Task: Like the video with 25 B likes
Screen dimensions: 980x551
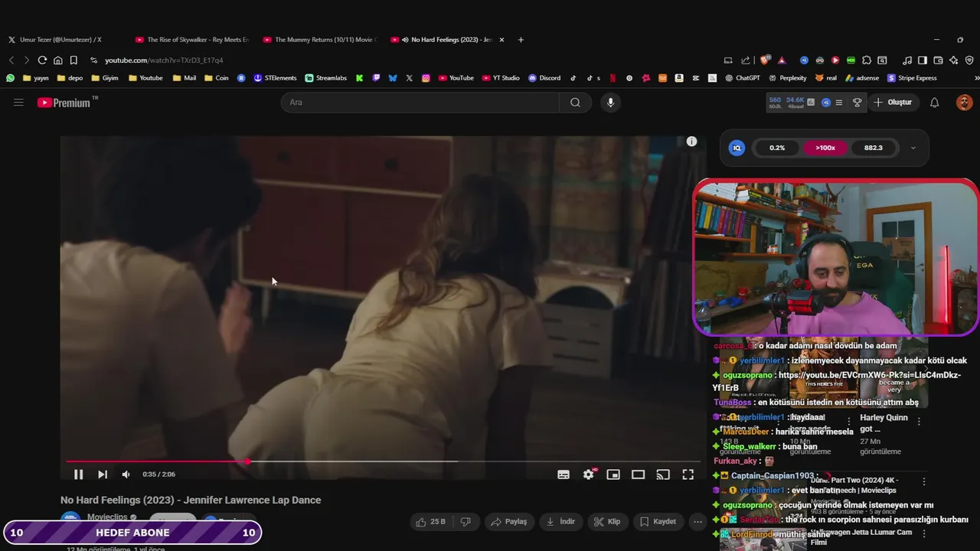Action: point(430,522)
